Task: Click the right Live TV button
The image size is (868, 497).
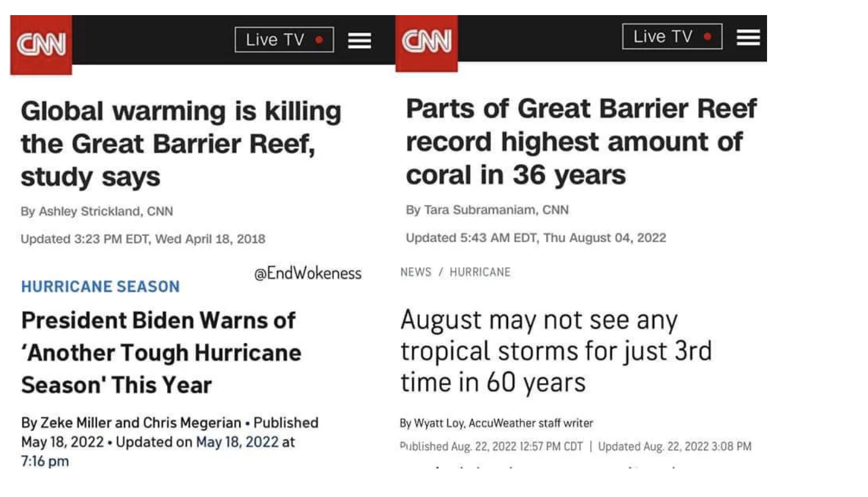Action: pos(672,36)
